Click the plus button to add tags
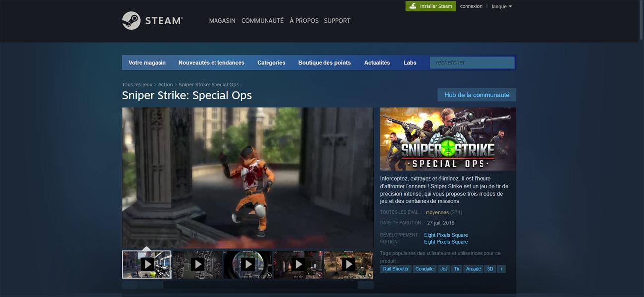 tap(501, 269)
